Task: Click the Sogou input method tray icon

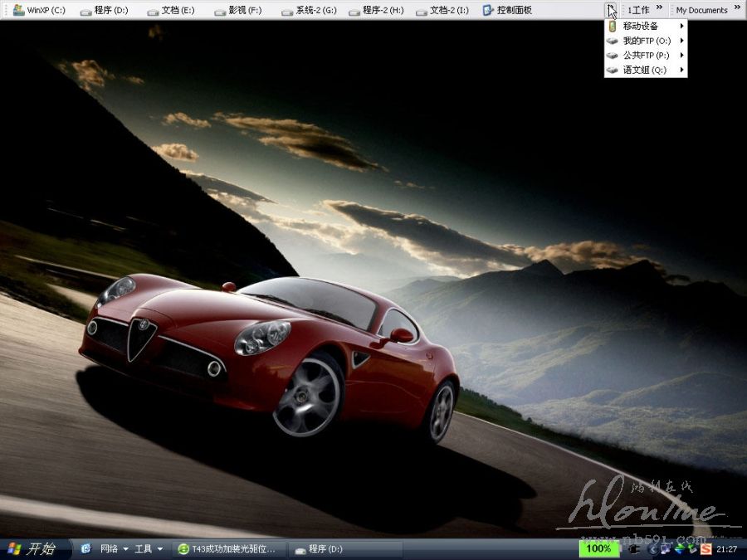Action: point(705,548)
